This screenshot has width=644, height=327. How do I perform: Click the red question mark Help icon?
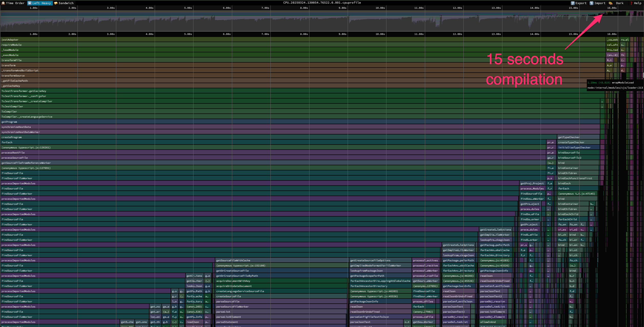pos(631,3)
